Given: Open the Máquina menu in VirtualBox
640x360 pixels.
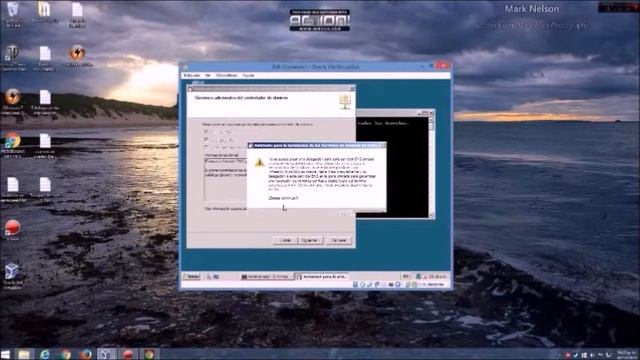Looking at the screenshot, I should click(x=191, y=76).
